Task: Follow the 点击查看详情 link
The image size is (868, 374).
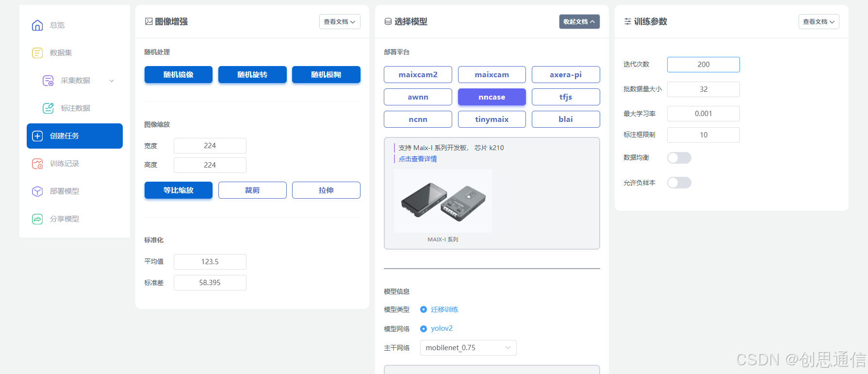Action: tap(418, 159)
